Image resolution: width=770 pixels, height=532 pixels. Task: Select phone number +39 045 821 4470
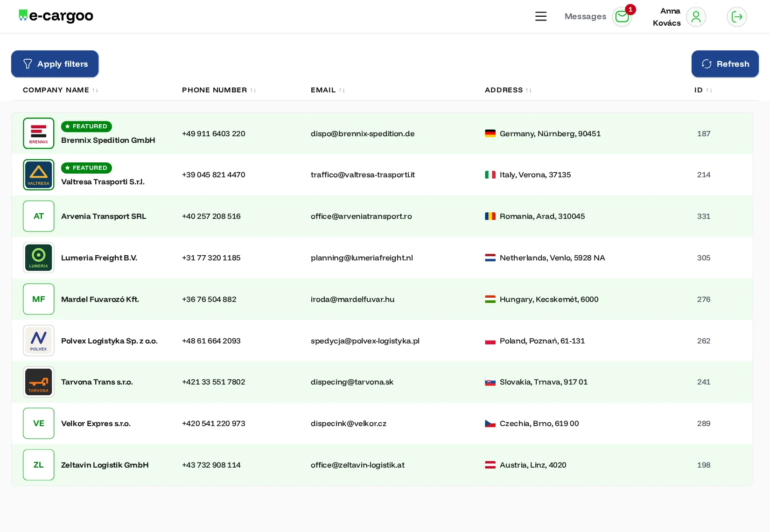[x=213, y=175]
